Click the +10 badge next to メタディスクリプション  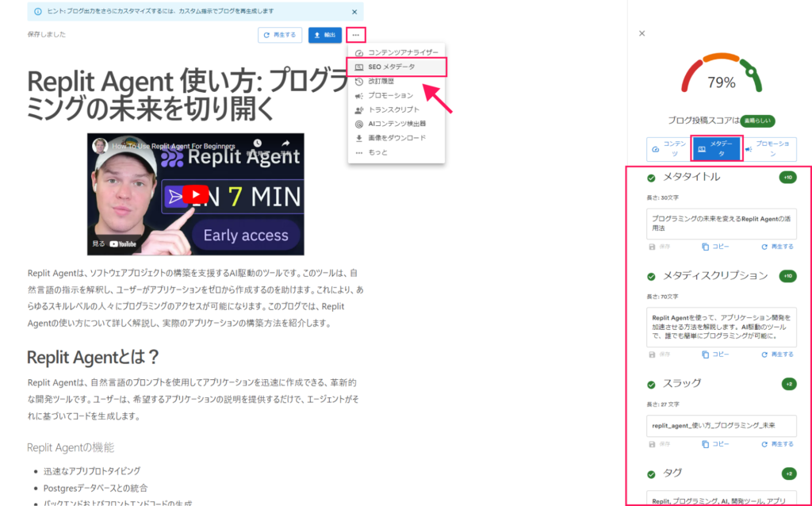(787, 276)
